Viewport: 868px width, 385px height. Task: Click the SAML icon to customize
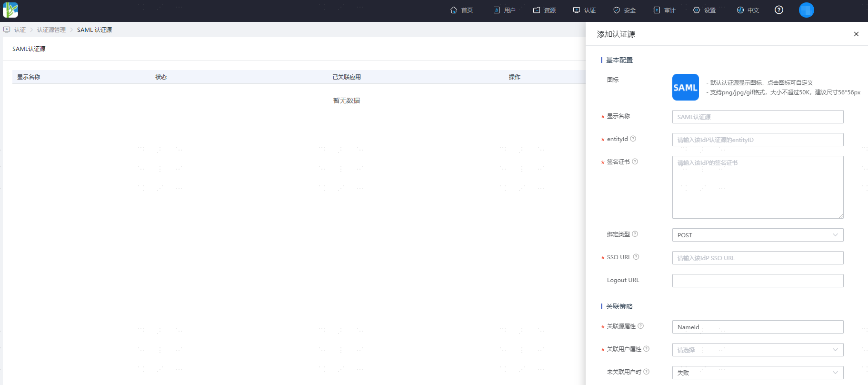coord(686,87)
